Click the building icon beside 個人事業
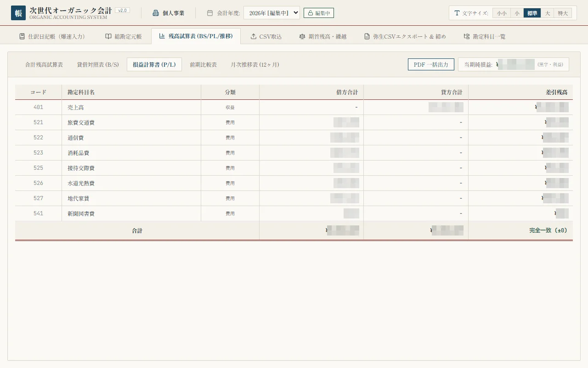This screenshot has width=588, height=368. coord(156,13)
